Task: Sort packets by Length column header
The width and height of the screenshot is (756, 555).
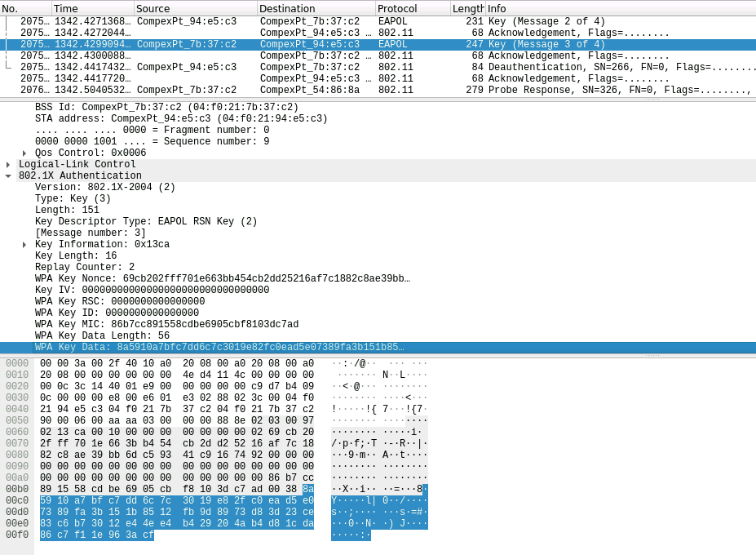Action: pos(467,8)
